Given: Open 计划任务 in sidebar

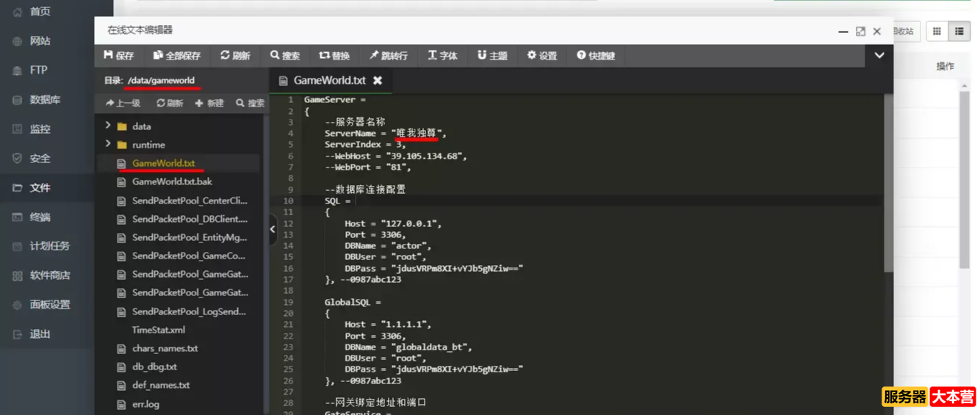Looking at the screenshot, I should [50, 246].
